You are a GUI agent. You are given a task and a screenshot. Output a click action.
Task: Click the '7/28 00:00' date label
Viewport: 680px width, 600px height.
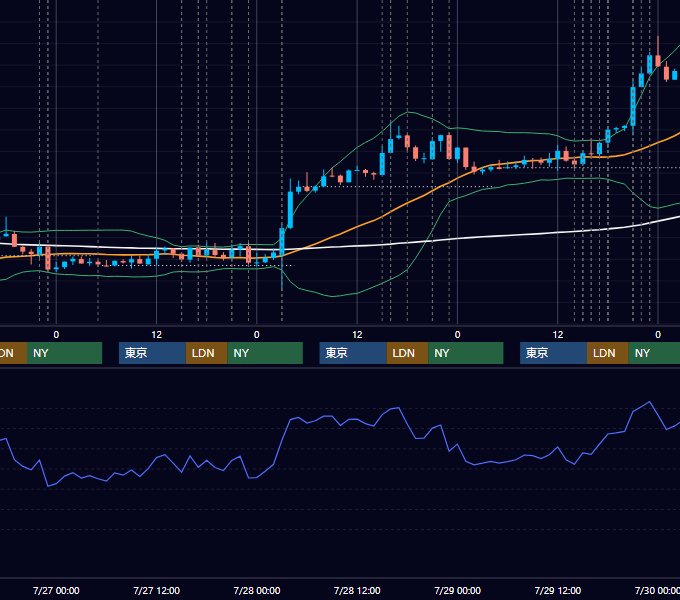tap(257, 590)
